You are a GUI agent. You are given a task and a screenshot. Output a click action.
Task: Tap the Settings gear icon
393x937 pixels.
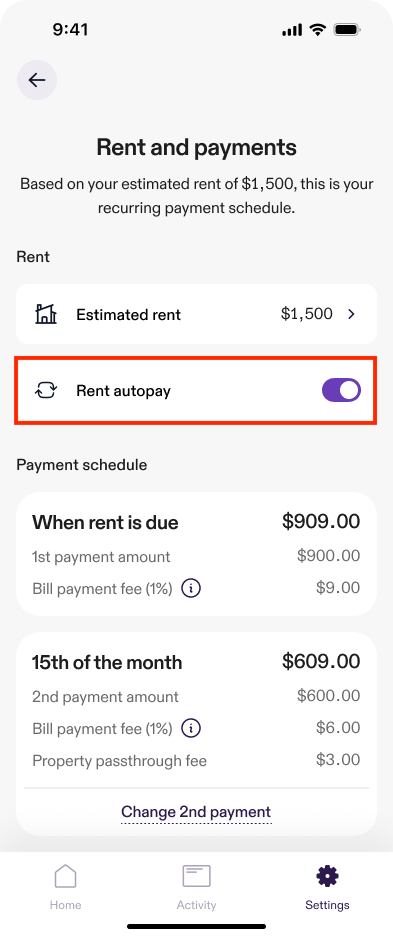327,877
